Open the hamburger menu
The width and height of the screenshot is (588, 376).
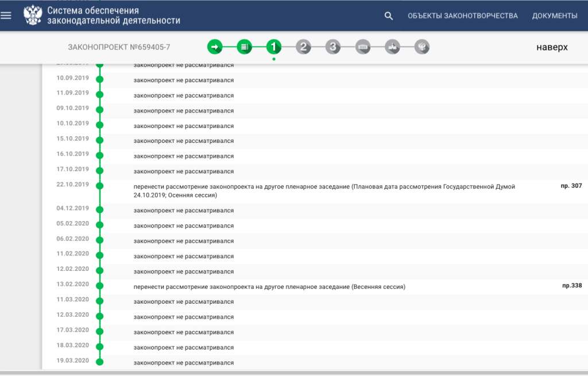[6, 15]
